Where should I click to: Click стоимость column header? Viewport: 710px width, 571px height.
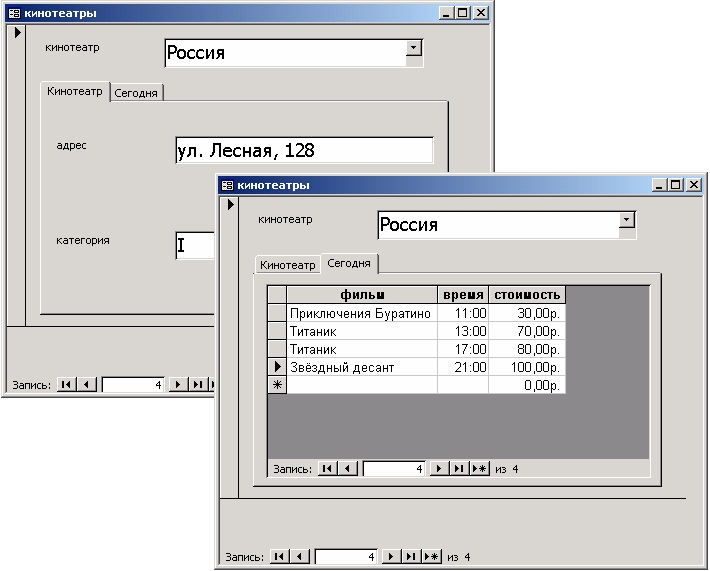[x=527, y=295]
